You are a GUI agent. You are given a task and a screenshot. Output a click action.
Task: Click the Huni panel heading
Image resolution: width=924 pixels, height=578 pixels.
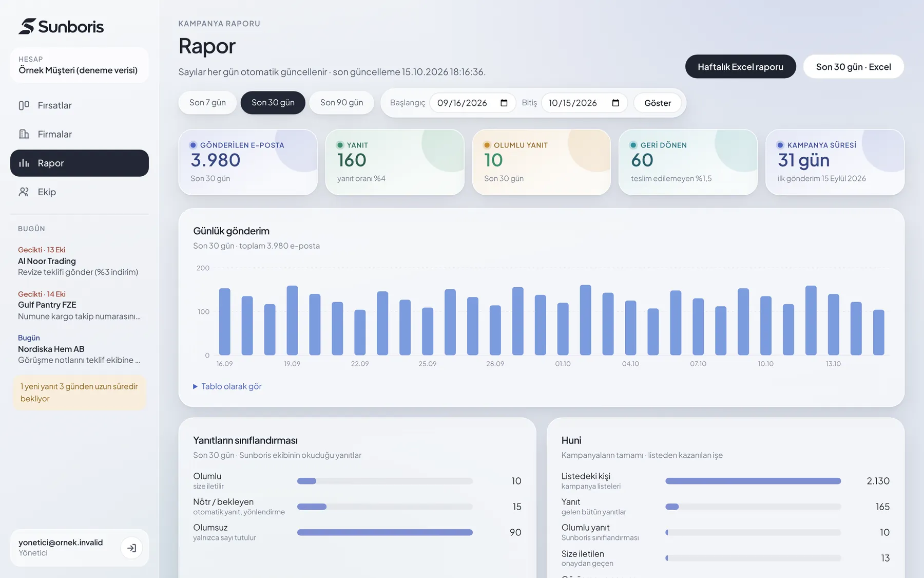[x=571, y=440]
